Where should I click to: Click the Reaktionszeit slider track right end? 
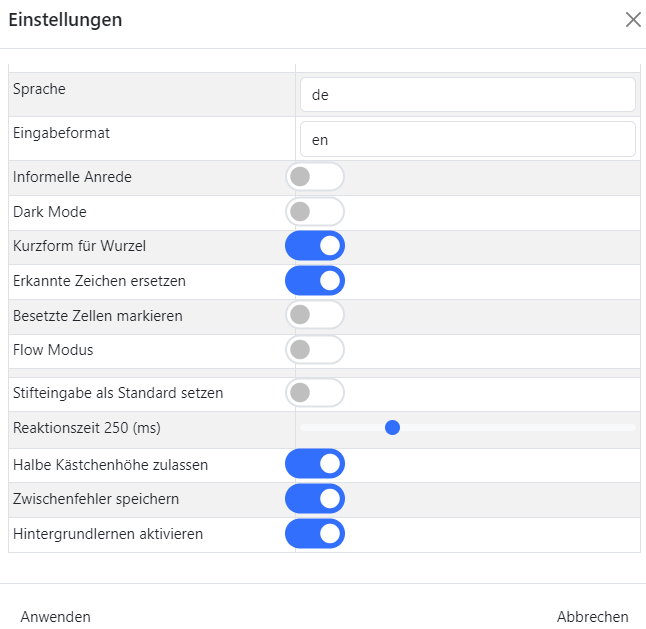(630, 428)
